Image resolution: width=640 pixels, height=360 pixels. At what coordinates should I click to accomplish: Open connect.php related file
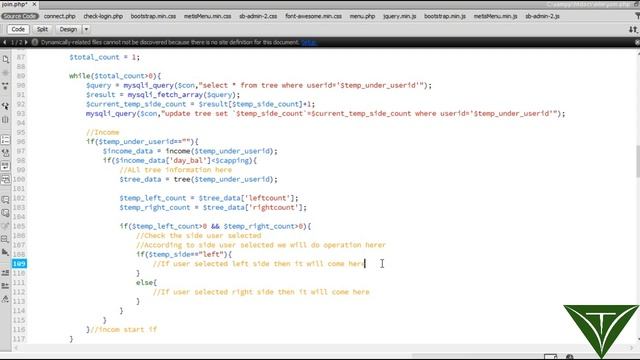coord(60,16)
